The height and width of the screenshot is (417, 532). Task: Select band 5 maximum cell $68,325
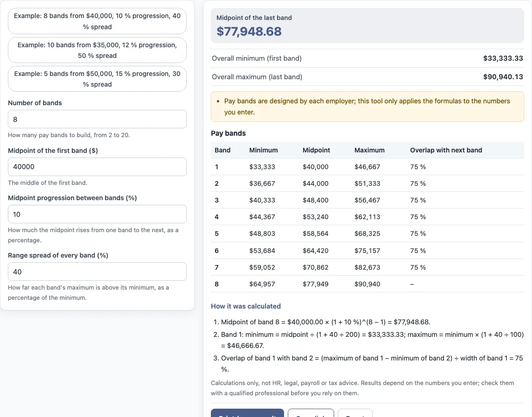point(367,234)
